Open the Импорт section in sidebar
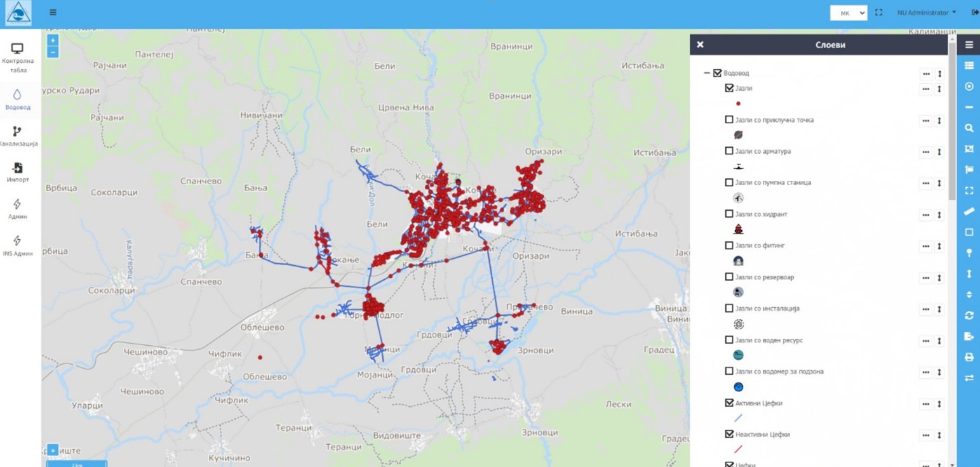The height and width of the screenshot is (467, 980). pos(18,172)
